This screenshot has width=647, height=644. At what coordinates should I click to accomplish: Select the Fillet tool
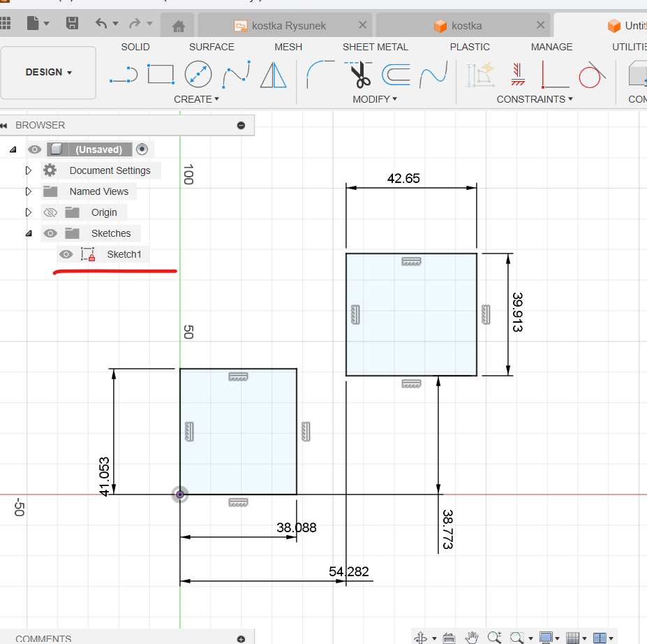(x=320, y=74)
